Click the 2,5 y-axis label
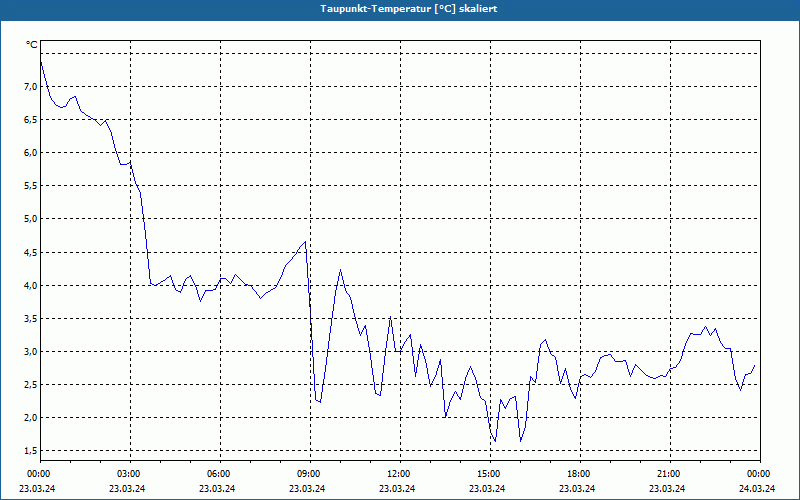The width and height of the screenshot is (800, 500). click(x=30, y=385)
